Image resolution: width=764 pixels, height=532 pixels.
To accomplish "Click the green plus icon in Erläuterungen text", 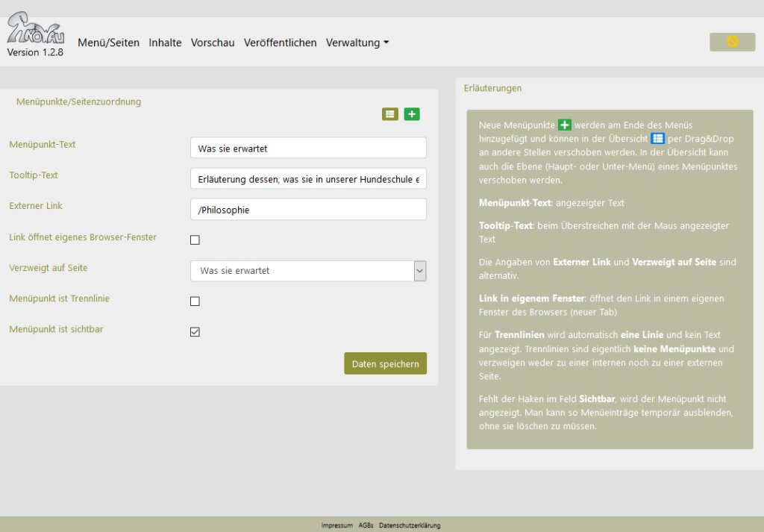I will (565, 125).
